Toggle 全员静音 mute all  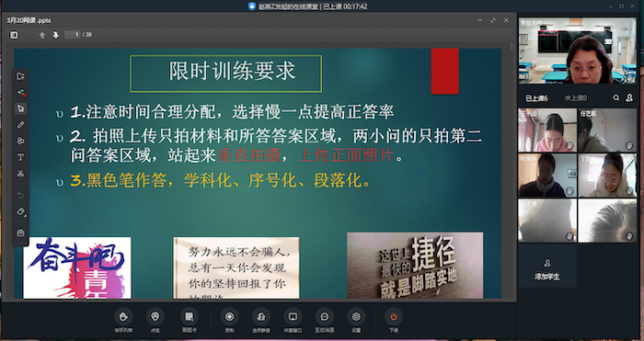pos(261,320)
